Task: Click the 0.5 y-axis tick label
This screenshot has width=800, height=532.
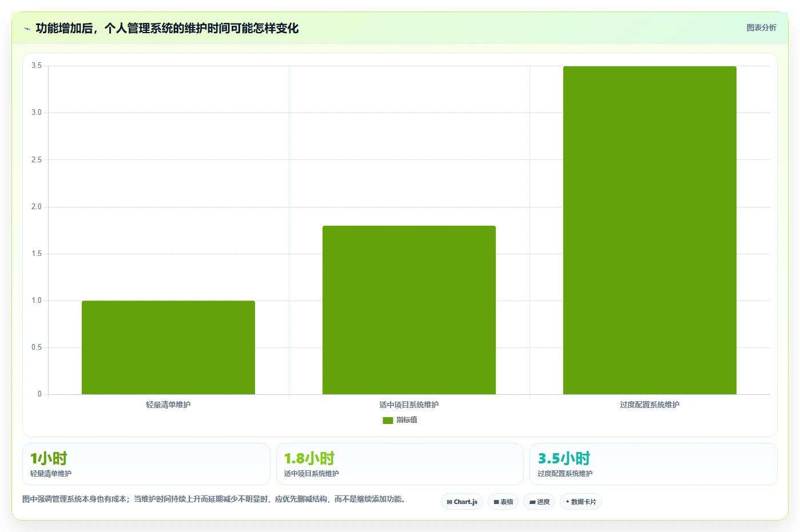Action: point(37,347)
